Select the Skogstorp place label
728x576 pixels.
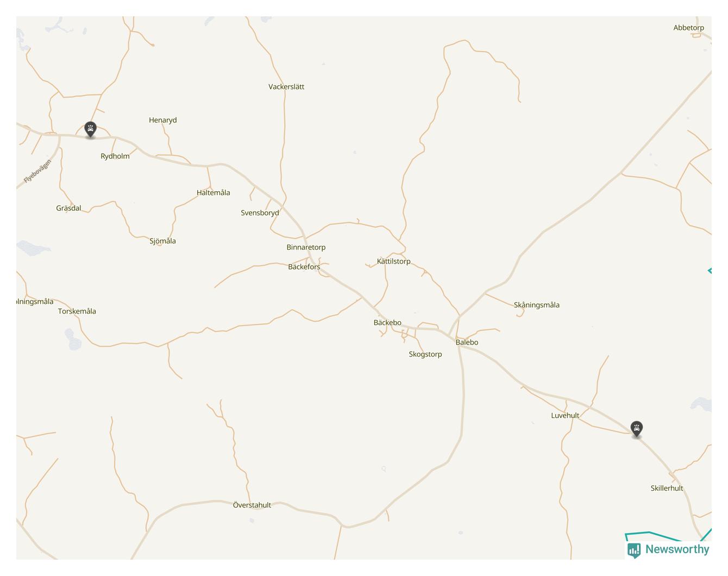point(425,354)
